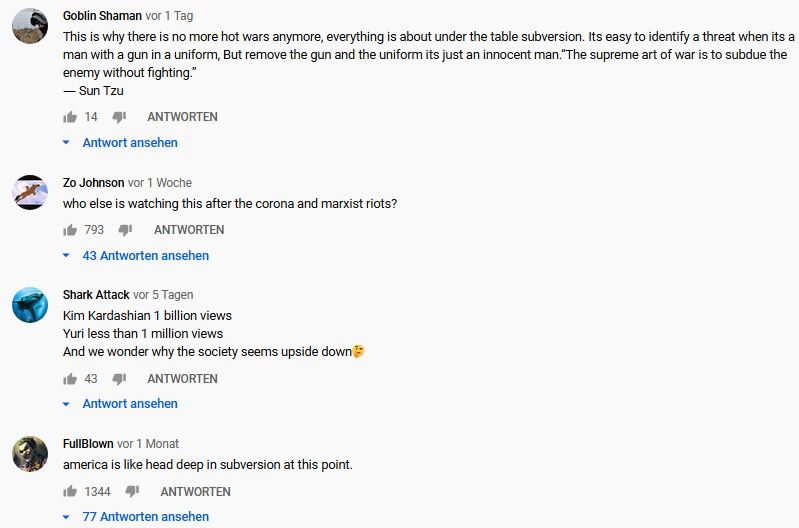The image size is (799, 528).
Task: Open Zo Johnson's profile avatar
Action: click(x=30, y=193)
